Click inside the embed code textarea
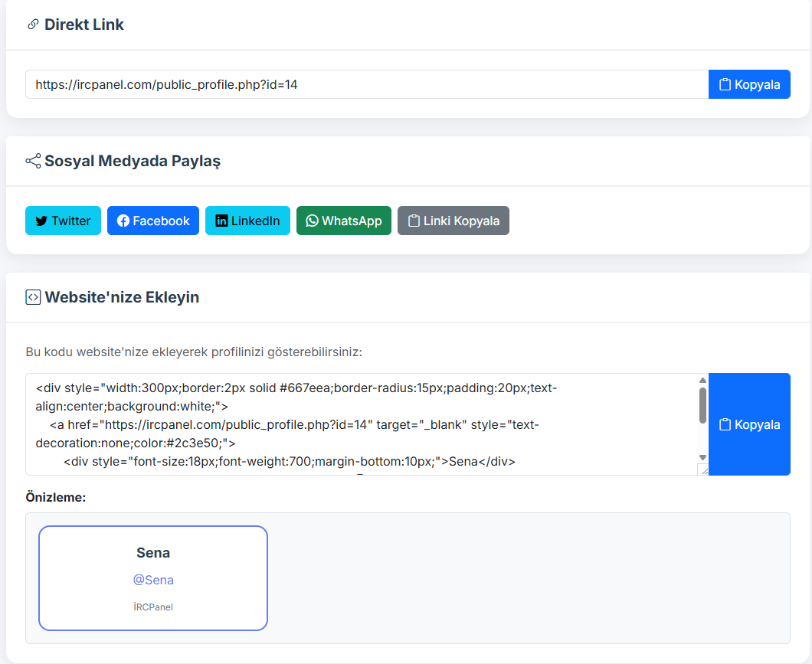 pyautogui.click(x=360, y=424)
